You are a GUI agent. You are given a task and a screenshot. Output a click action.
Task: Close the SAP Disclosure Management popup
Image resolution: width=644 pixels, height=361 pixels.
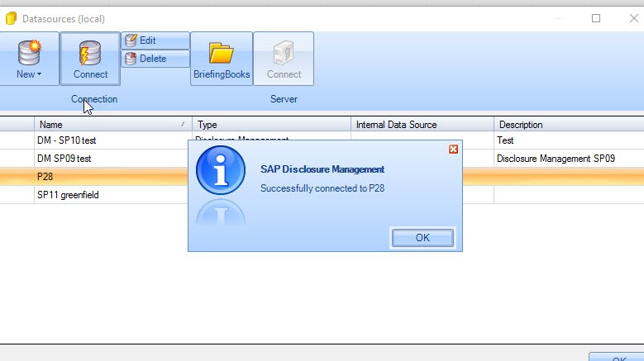point(453,150)
